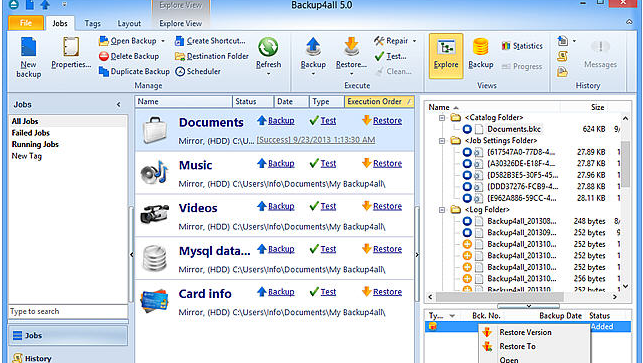Choose Restore To from context menu
643x363 pixels.
point(517,346)
